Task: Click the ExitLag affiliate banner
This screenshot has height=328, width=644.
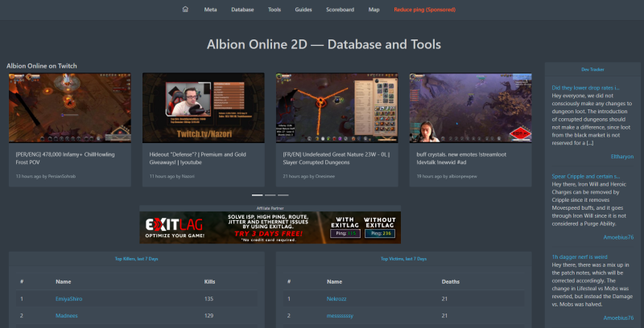Action: (x=270, y=228)
